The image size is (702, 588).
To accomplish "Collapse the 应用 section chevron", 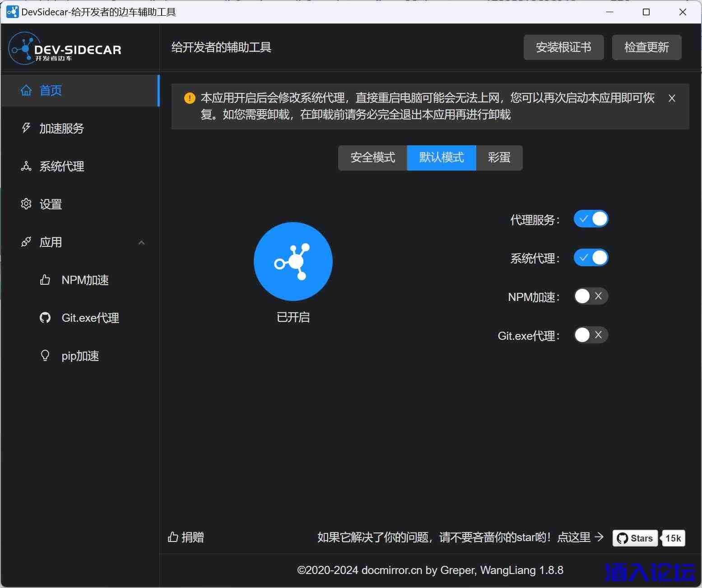I will (141, 242).
